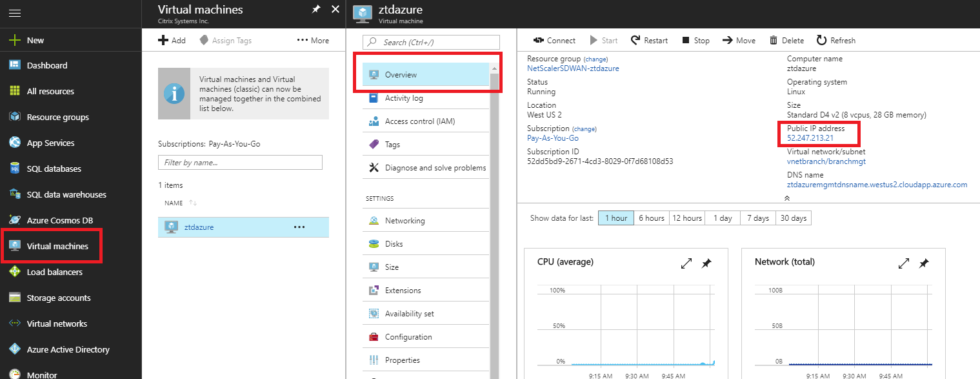
Task: Expand the CPU (average) chart
Action: pos(686,263)
